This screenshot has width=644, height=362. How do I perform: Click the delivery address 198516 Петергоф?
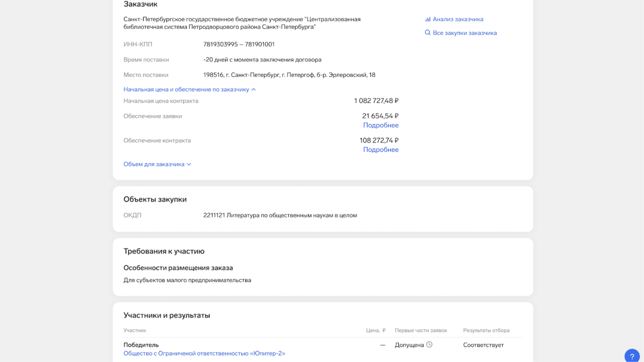coord(289,75)
